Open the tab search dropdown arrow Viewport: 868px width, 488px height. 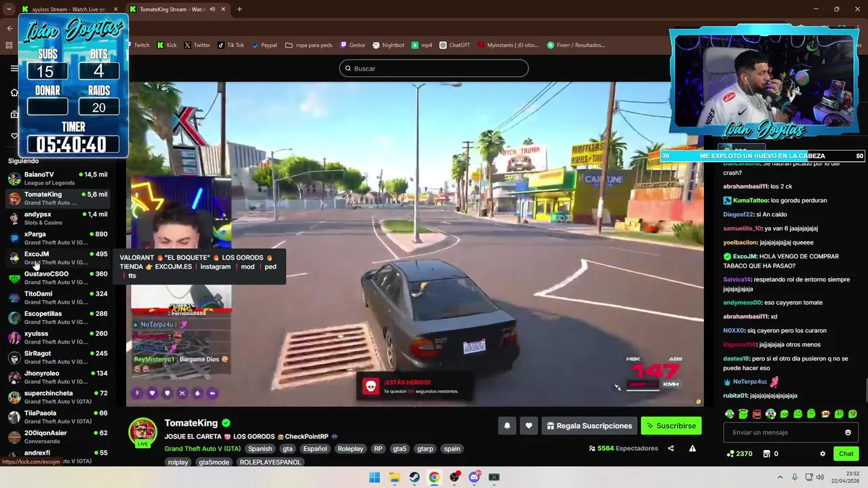tap(9, 9)
